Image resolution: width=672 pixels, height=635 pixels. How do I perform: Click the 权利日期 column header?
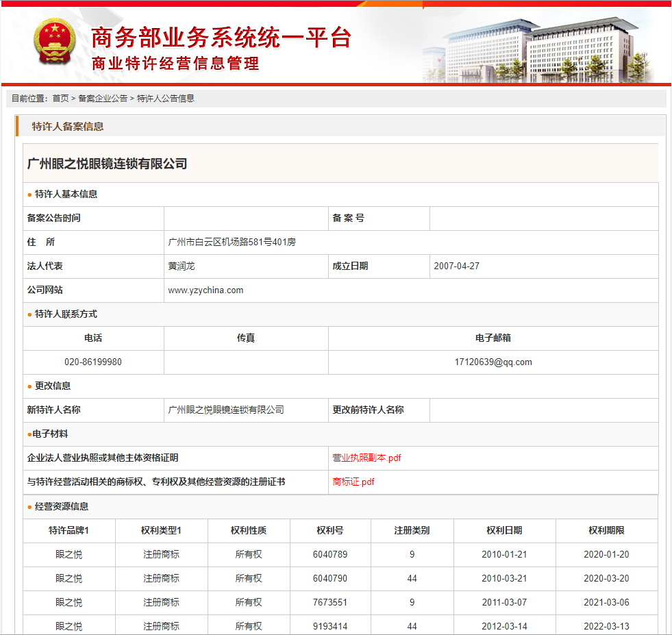(504, 530)
